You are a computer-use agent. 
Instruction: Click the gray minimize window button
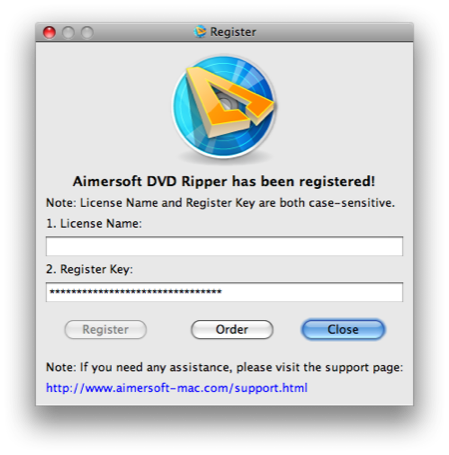(68, 32)
